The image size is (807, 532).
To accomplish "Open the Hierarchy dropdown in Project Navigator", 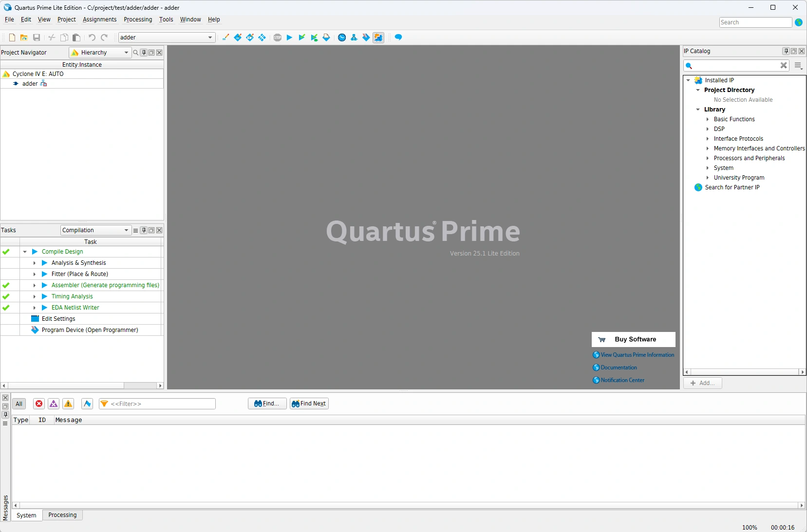I will pyautogui.click(x=100, y=53).
